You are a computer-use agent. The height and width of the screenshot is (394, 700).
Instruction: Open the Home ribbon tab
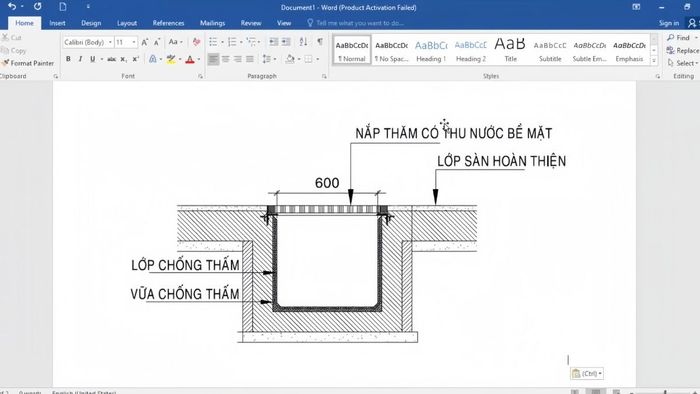(24, 23)
